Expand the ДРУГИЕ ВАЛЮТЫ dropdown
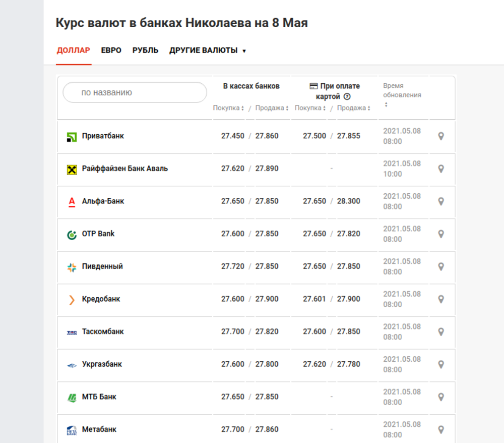 [x=208, y=50]
